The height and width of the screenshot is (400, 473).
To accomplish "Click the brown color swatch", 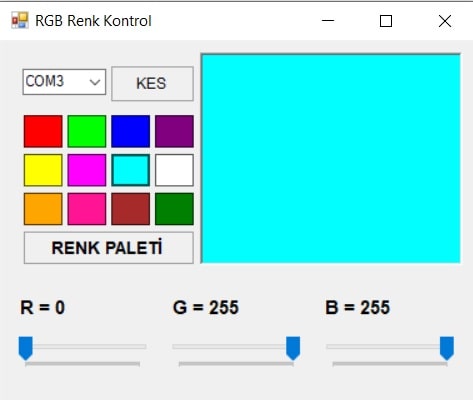I will point(130,209).
